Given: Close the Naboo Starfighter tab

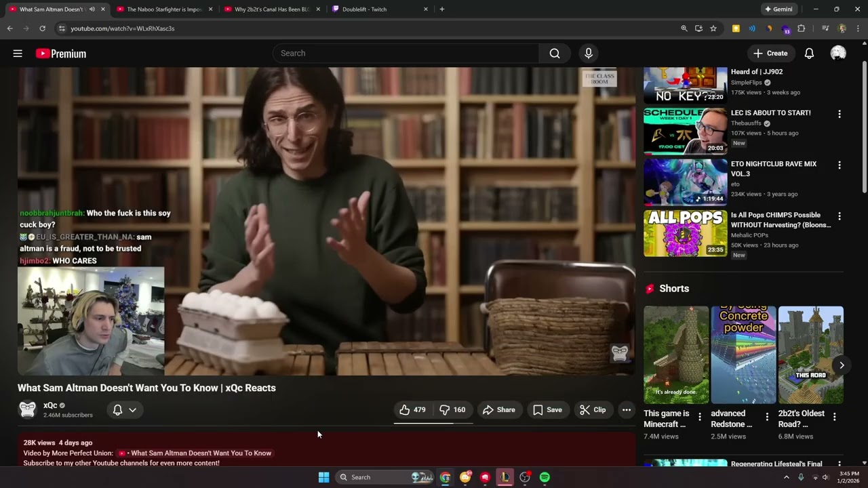Looking at the screenshot, I should click(x=210, y=9).
